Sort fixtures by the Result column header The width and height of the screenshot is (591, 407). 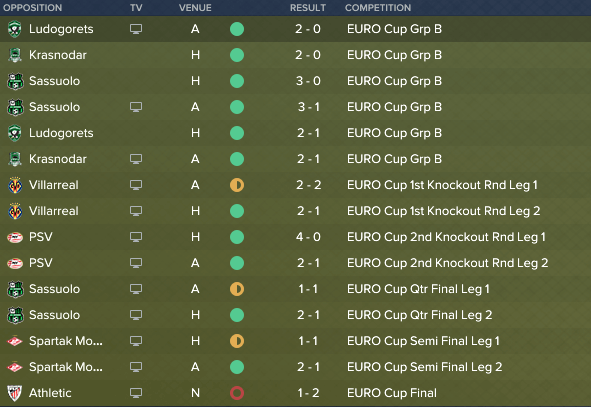(308, 8)
